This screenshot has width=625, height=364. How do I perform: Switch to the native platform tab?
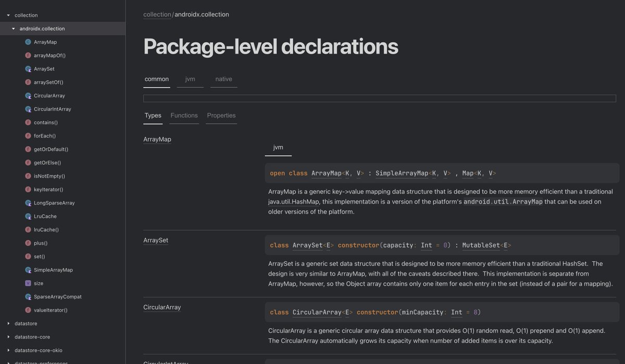pos(224,79)
